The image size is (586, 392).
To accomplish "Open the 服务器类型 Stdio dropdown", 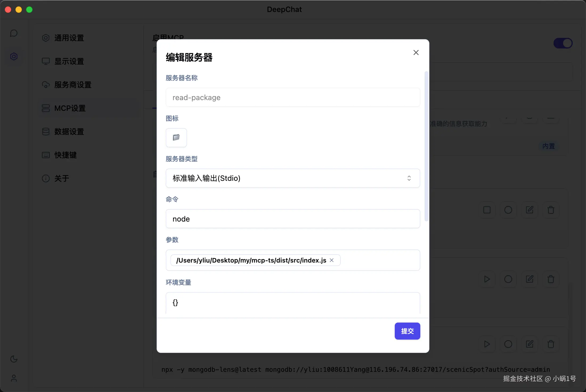I will 293,178.
